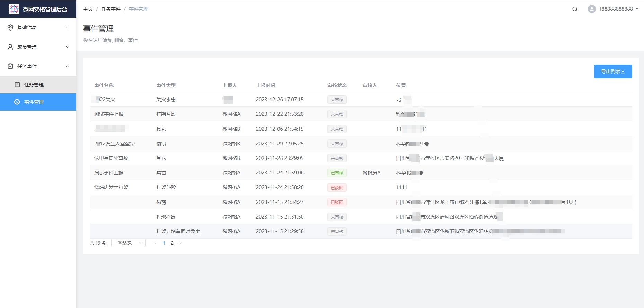Click the user avatar icon
This screenshot has width=644, height=308.
pos(592,9)
